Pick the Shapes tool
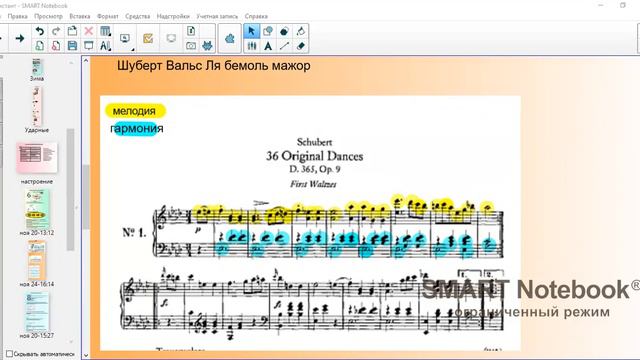 (268, 31)
